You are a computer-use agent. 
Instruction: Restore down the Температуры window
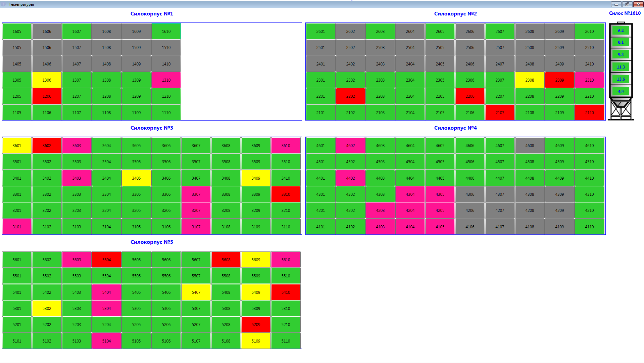click(627, 4)
